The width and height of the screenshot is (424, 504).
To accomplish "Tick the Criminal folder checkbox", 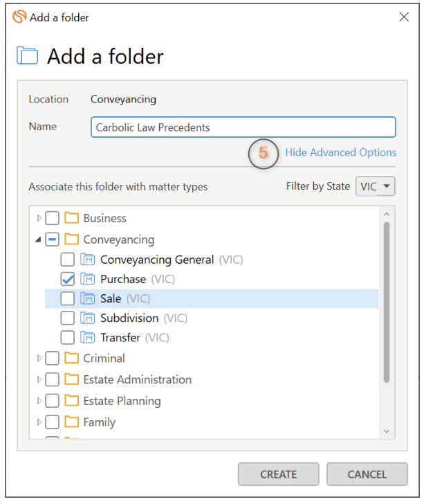I will pos(52,359).
